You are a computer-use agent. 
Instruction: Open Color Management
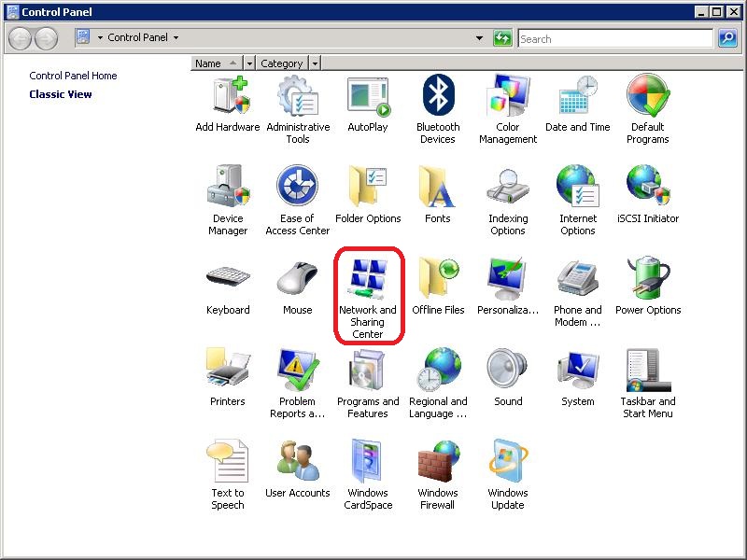(508, 109)
